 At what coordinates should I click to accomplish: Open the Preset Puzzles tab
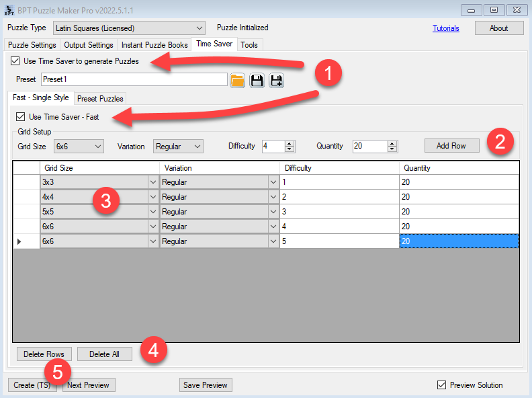click(100, 98)
